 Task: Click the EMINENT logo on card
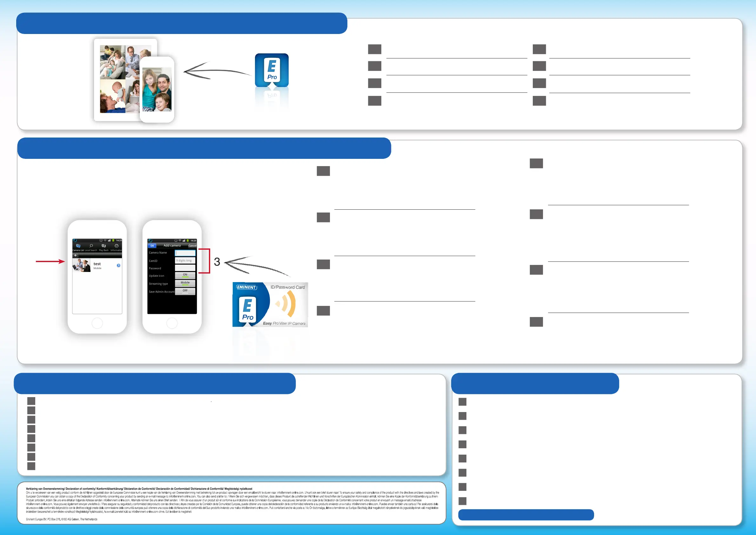246,287
